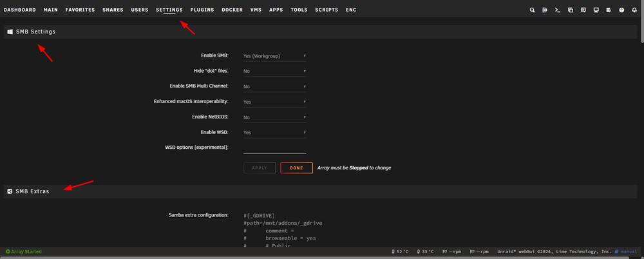Viewport: 644px width, 259px height.
Task: Open the Users tab
Action: tap(140, 10)
